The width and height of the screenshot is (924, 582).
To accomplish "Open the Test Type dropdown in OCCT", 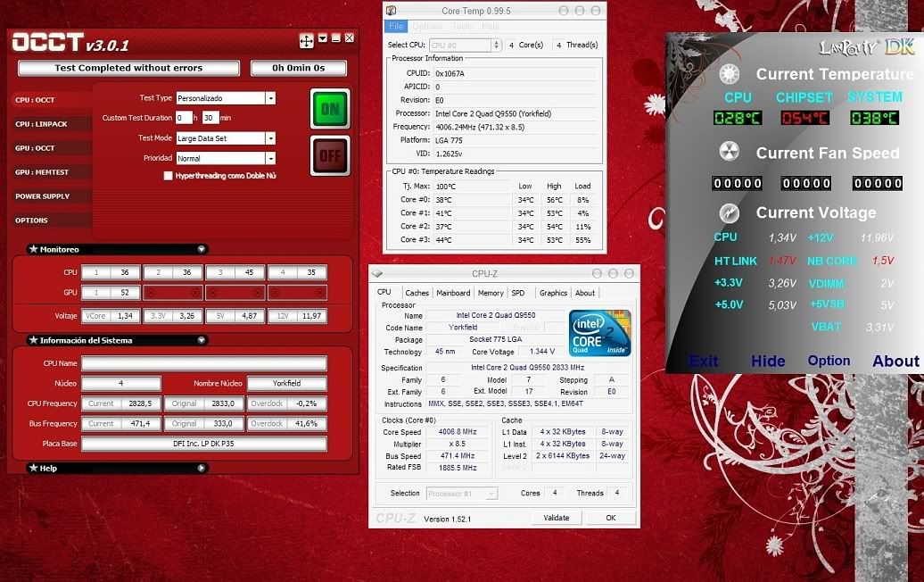I will 270,98.
